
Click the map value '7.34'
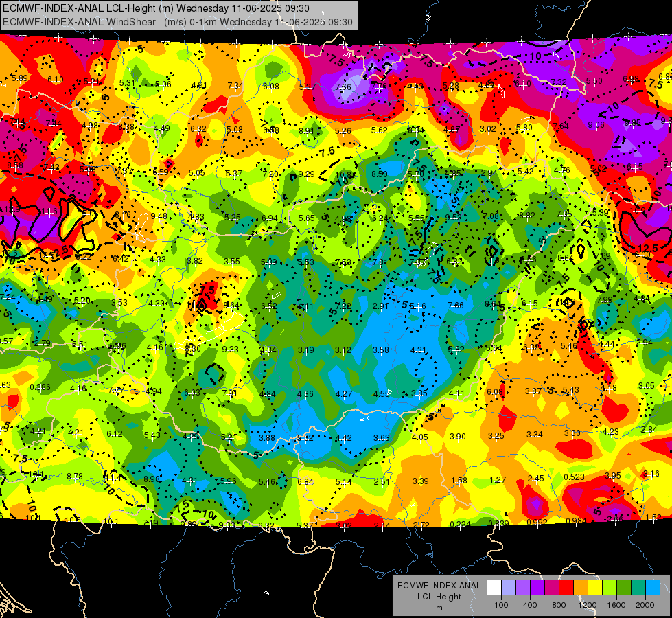tap(235, 86)
